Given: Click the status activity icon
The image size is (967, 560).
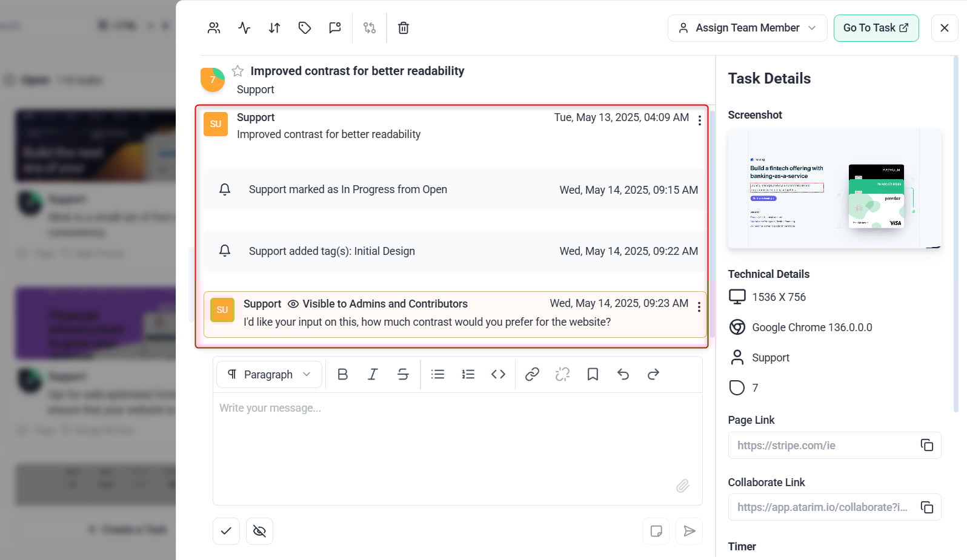Looking at the screenshot, I should click(x=244, y=28).
